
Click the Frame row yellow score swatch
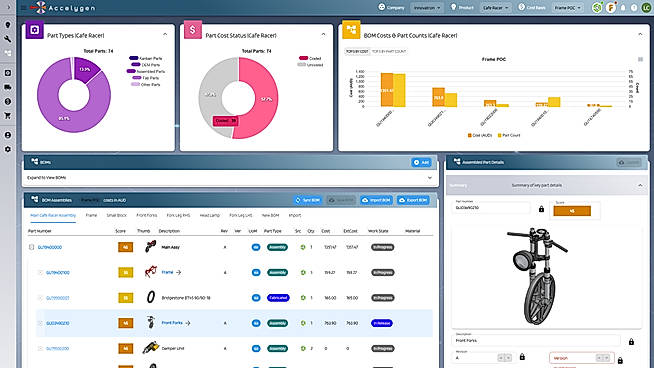coord(126,272)
